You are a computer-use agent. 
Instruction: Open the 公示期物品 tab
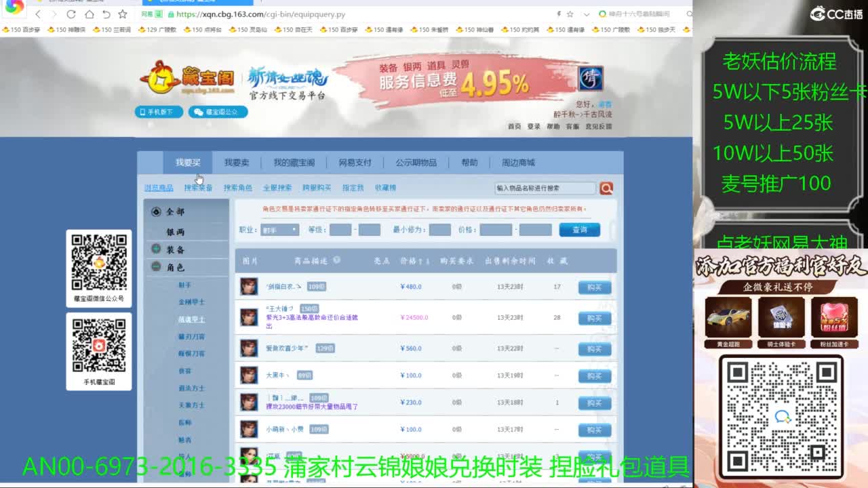pyautogui.click(x=416, y=163)
